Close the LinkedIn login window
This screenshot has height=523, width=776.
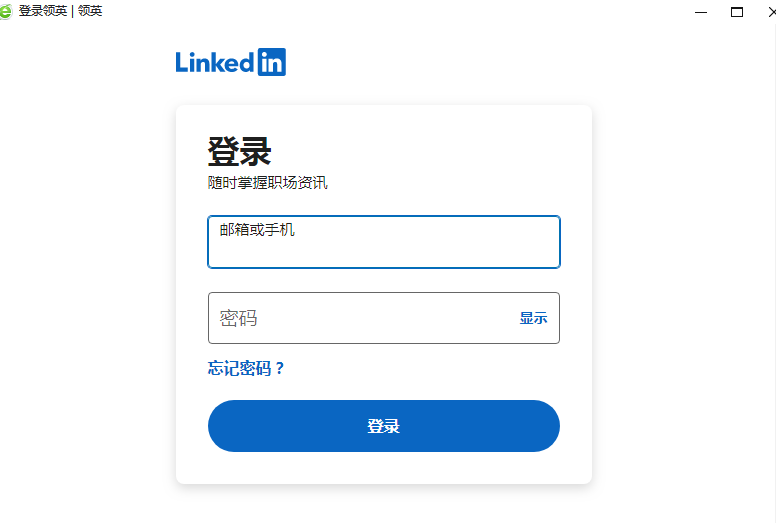tap(771, 12)
